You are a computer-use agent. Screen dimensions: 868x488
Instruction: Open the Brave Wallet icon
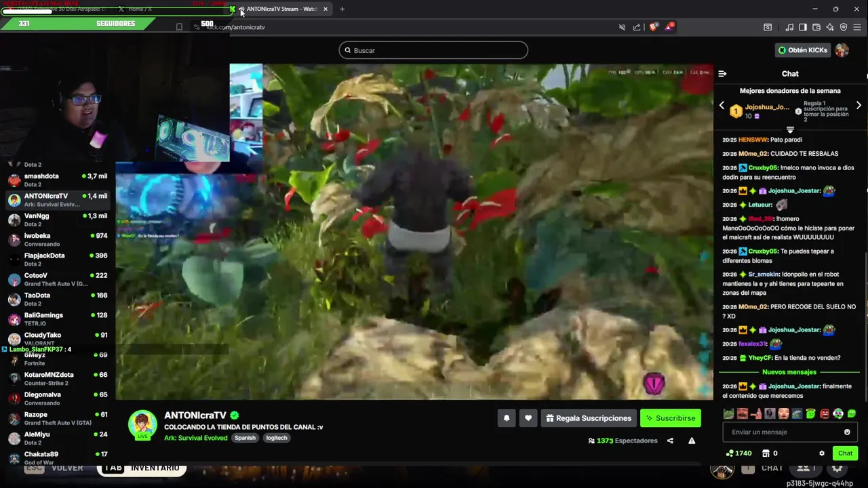pyautogui.click(x=816, y=27)
